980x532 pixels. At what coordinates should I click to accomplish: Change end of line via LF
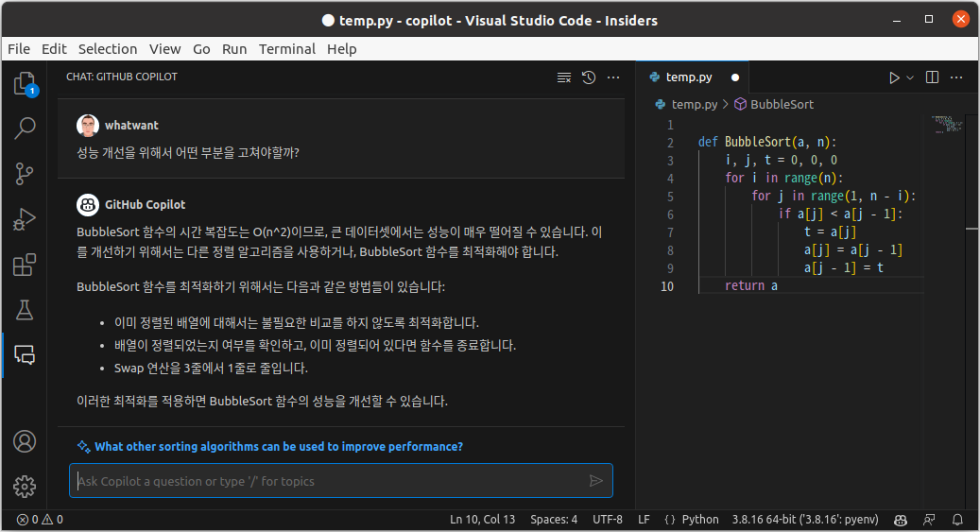(x=644, y=520)
